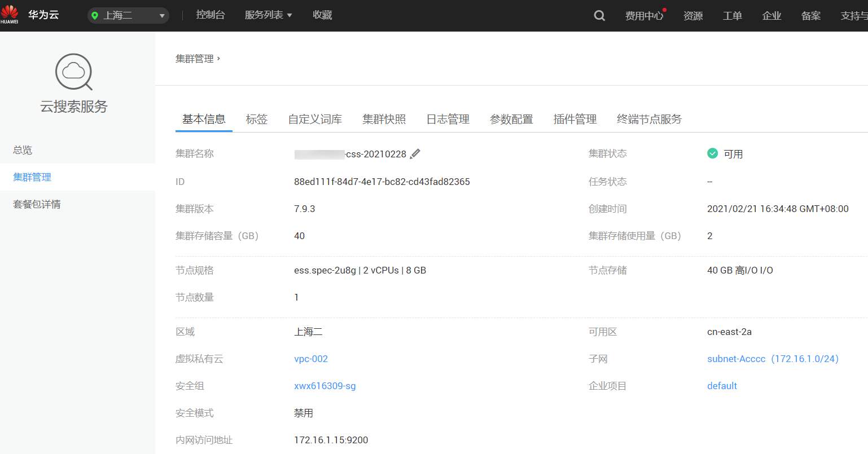Viewport: 868px width, 454px height.
Task: Switch to 集群快照 tab
Action: click(x=384, y=119)
